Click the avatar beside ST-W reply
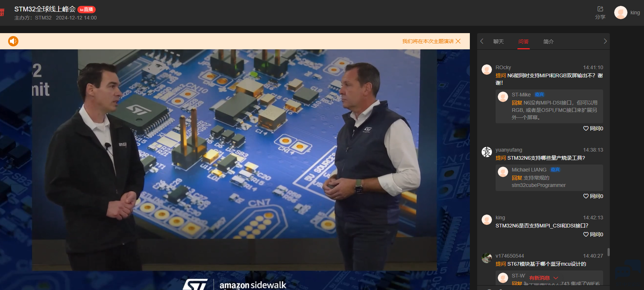 (x=503, y=278)
